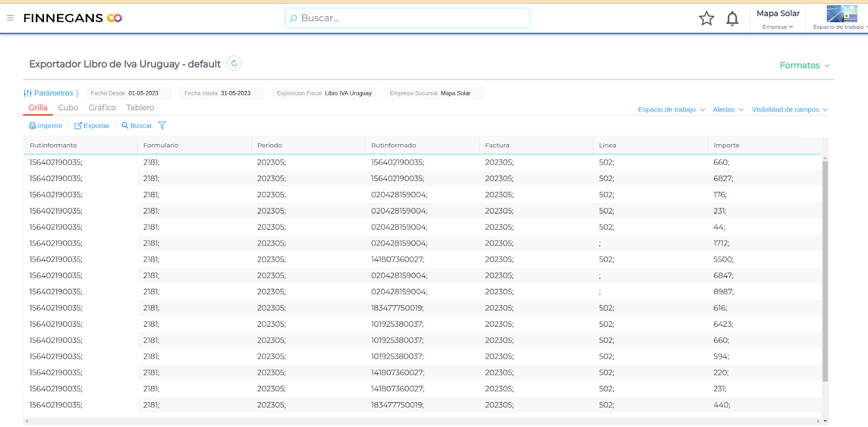This screenshot has height=427, width=868.
Task: Export the grid with Exportar
Action: point(92,126)
